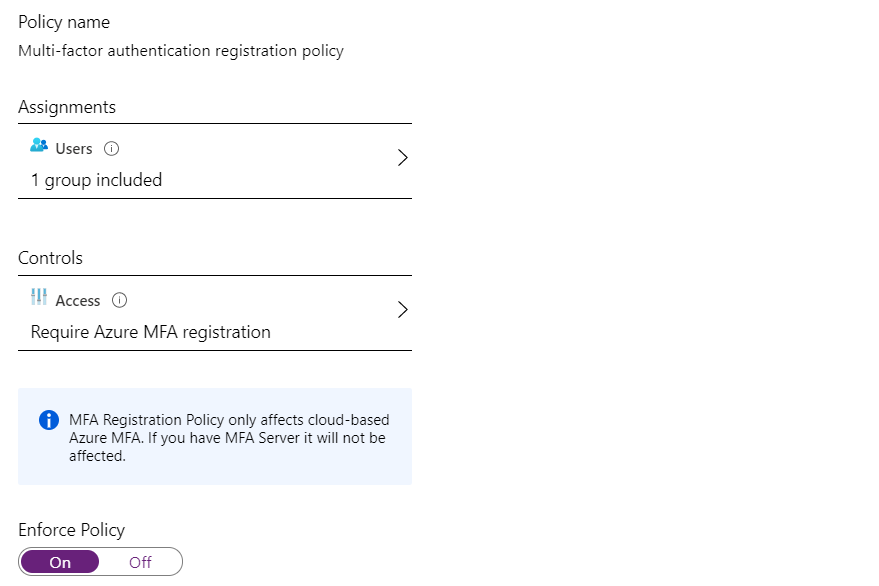879x586 pixels.
Task: Select the Users assignment icon
Action: point(38,147)
